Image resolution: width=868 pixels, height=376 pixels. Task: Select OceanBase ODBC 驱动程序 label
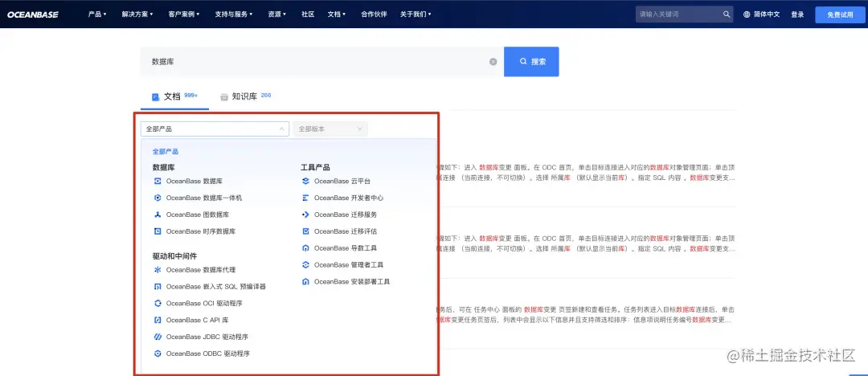[208, 354]
